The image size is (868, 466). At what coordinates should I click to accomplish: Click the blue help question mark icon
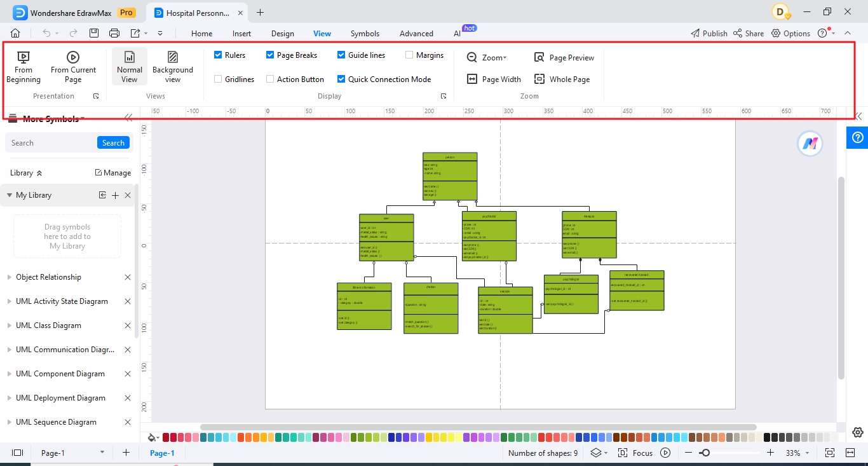[x=858, y=137]
